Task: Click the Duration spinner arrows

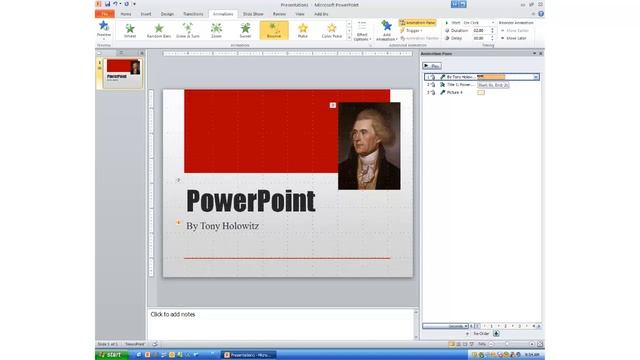Action: pos(492,31)
